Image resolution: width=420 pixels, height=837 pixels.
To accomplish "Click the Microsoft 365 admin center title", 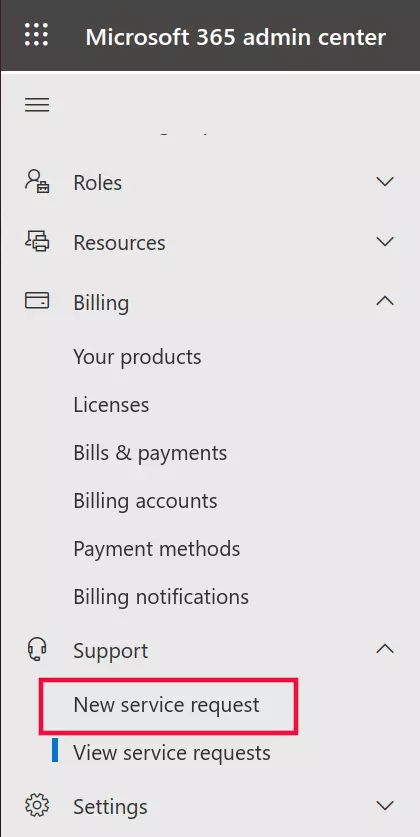I will 235,37.
